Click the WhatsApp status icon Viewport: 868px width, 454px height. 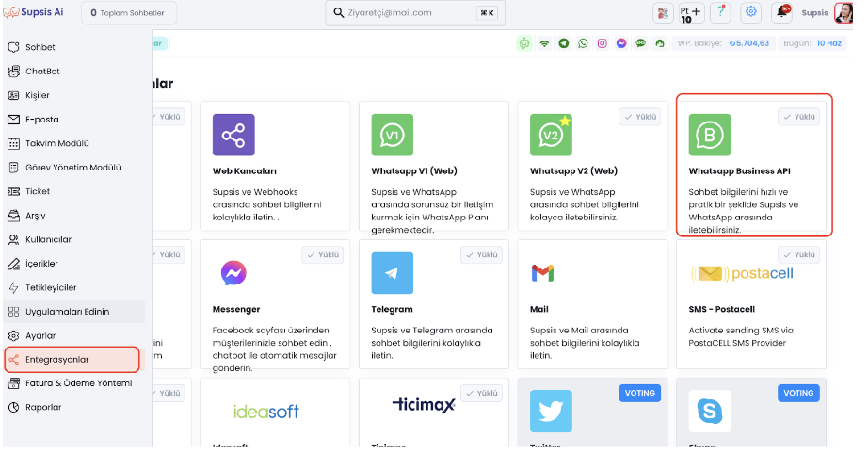tap(583, 43)
